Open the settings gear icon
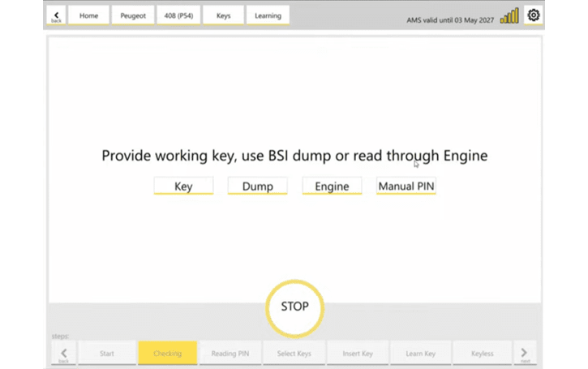The height and width of the screenshot is (369, 588). (x=533, y=15)
